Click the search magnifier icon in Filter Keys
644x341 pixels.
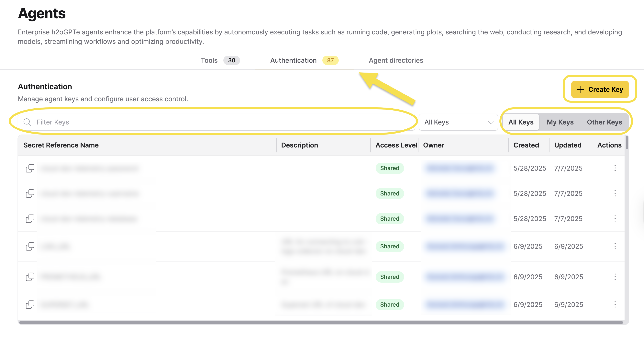28,122
